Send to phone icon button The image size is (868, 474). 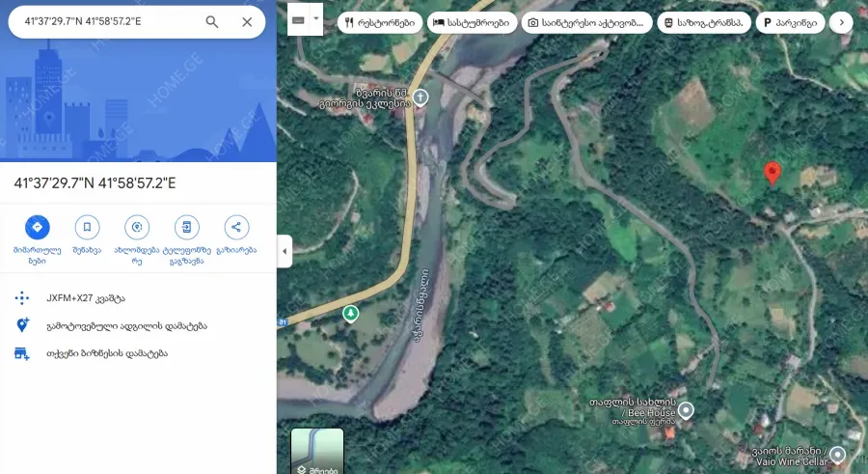[x=186, y=227]
